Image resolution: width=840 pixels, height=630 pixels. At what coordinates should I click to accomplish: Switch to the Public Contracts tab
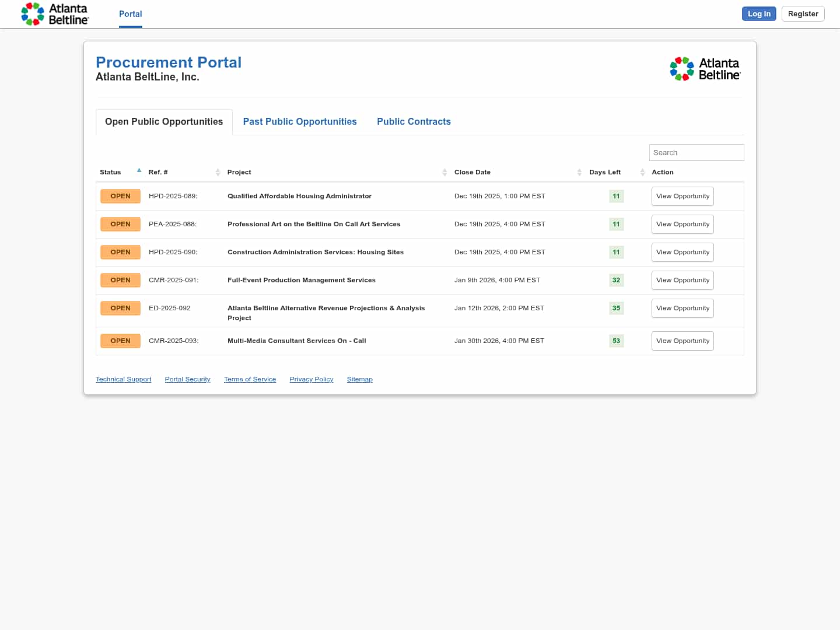point(414,121)
